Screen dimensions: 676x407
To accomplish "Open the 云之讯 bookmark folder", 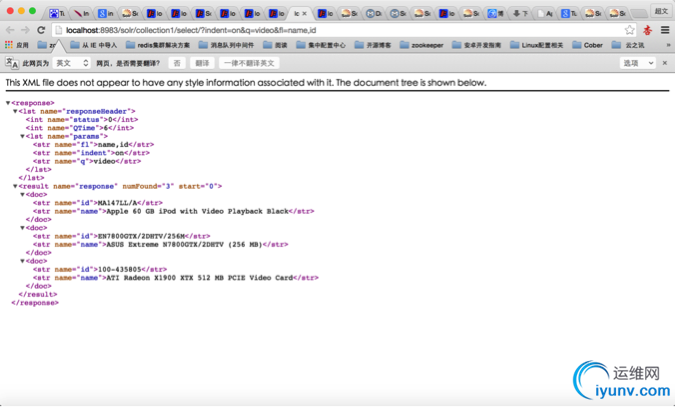I will click(628, 45).
